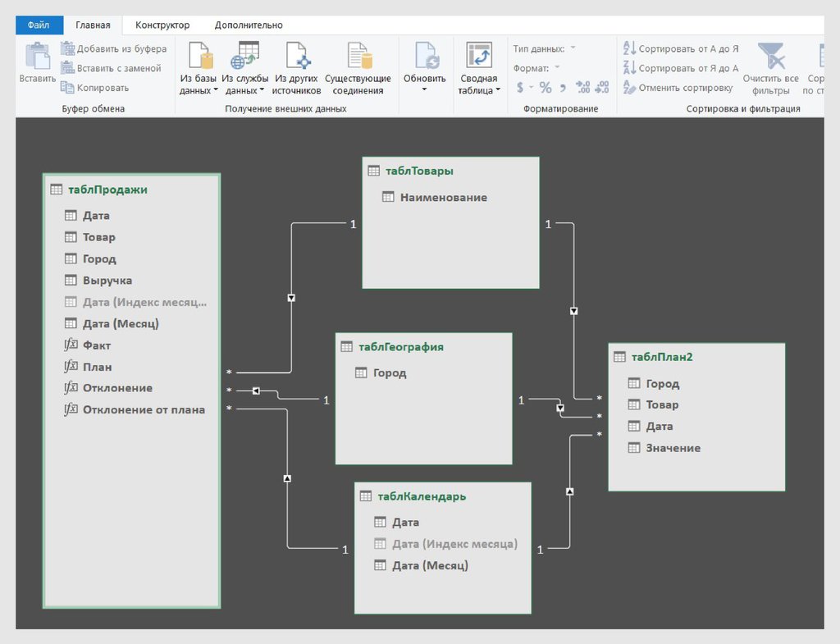Open Существующие соединения icon
The image size is (840, 644).
click(x=358, y=57)
